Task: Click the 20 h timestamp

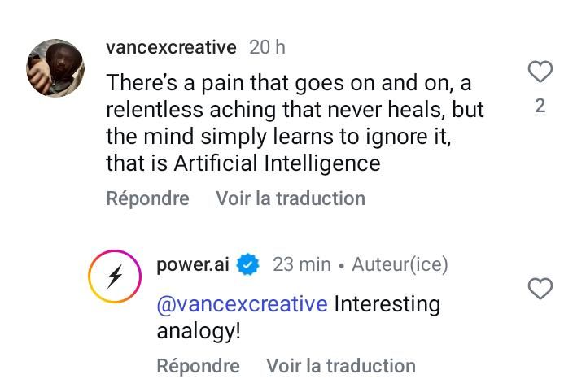Action: [x=268, y=47]
